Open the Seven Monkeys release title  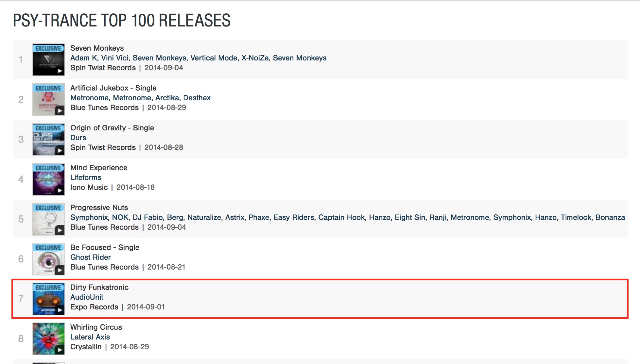tap(97, 48)
